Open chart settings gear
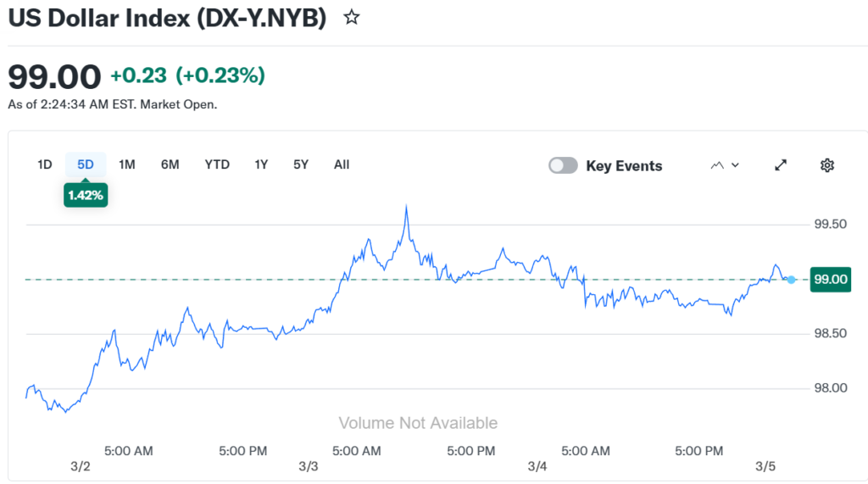868x484 pixels. [827, 165]
